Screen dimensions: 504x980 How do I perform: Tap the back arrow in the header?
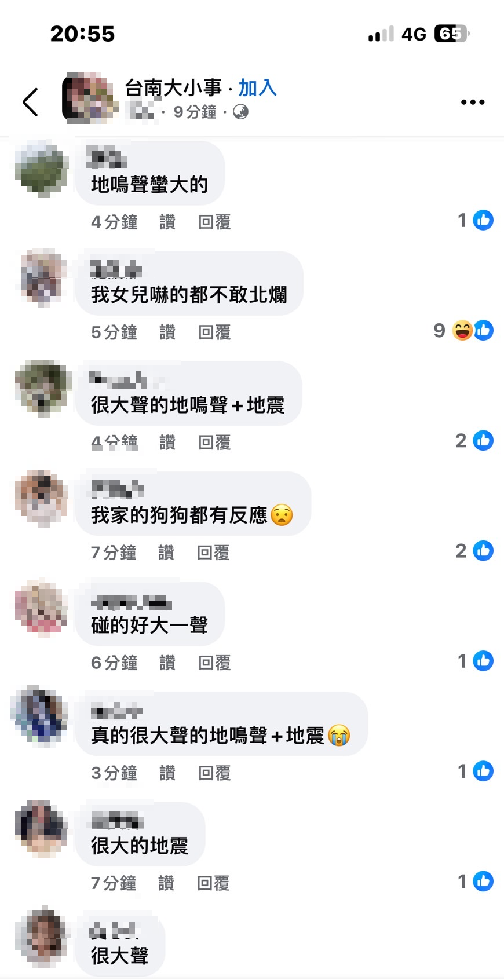tap(31, 103)
